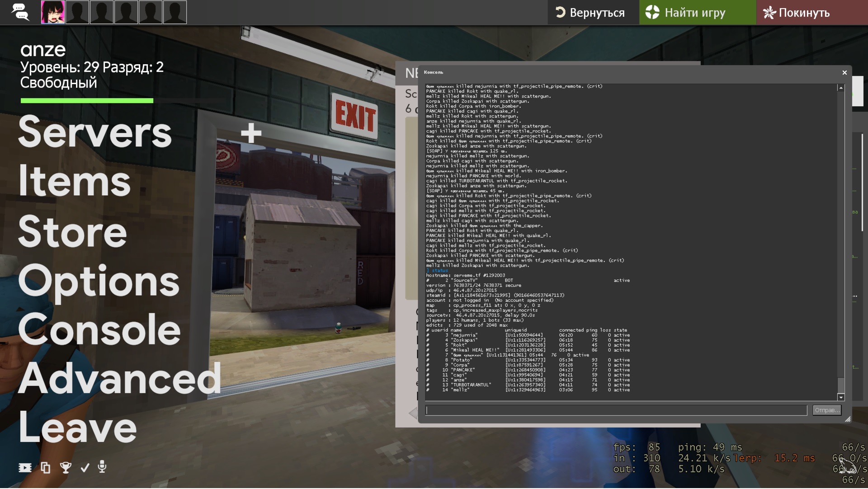Click console row for player nejurnia

point(528,335)
